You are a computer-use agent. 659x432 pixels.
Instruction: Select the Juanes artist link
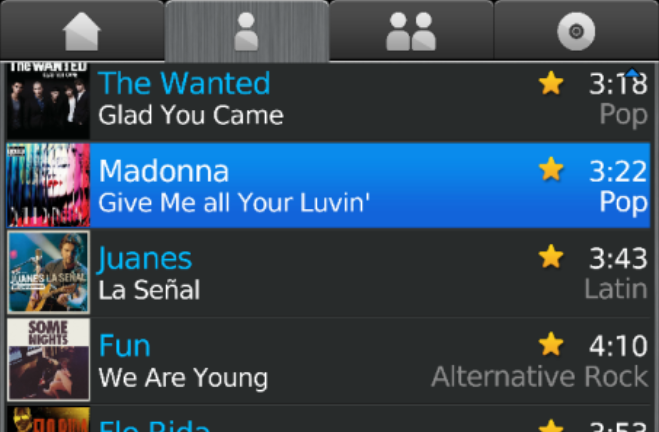point(145,258)
